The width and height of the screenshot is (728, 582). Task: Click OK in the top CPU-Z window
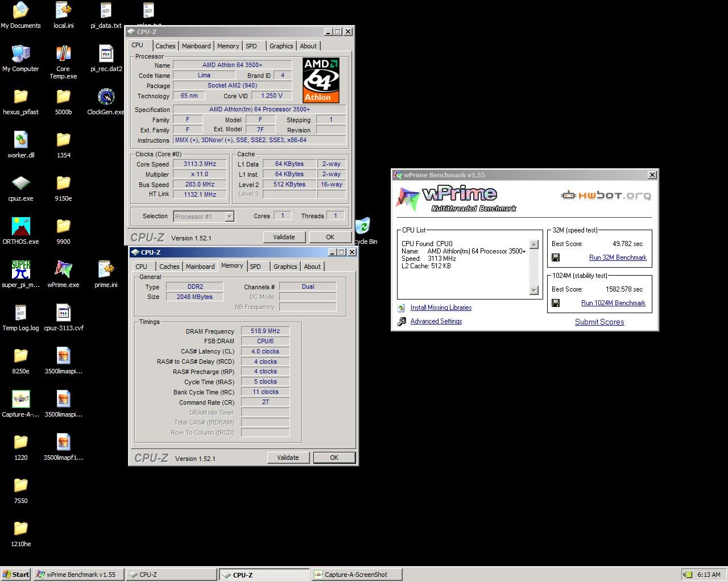(330, 237)
